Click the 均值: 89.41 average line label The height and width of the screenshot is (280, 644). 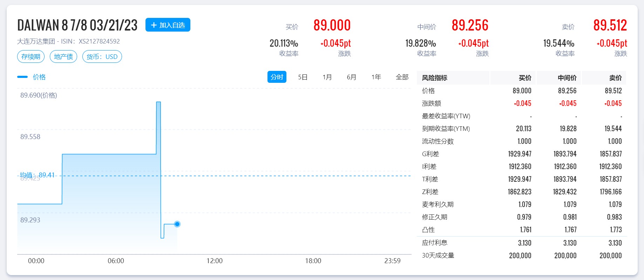coord(37,175)
